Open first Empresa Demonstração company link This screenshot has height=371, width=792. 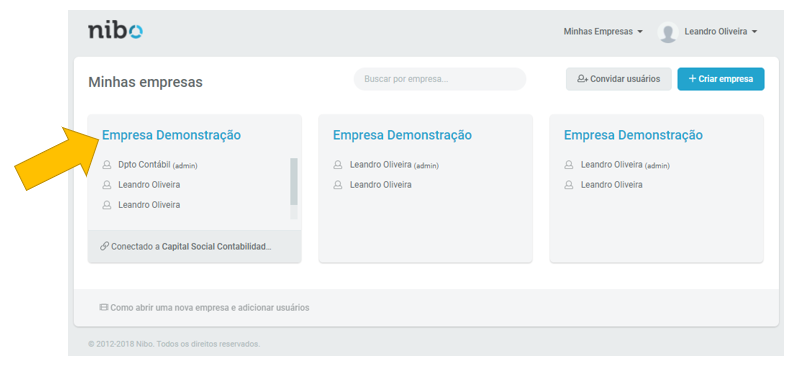[171, 135]
